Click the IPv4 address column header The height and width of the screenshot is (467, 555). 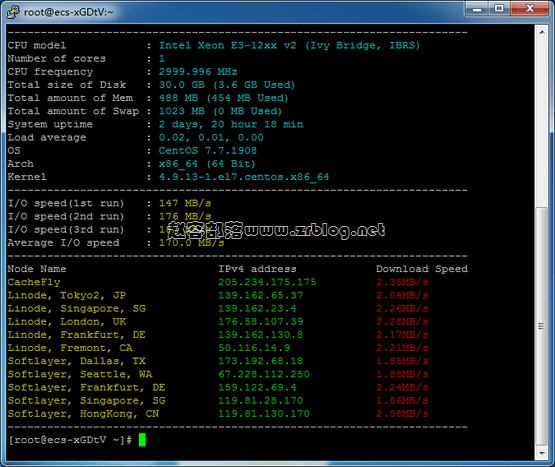(257, 269)
